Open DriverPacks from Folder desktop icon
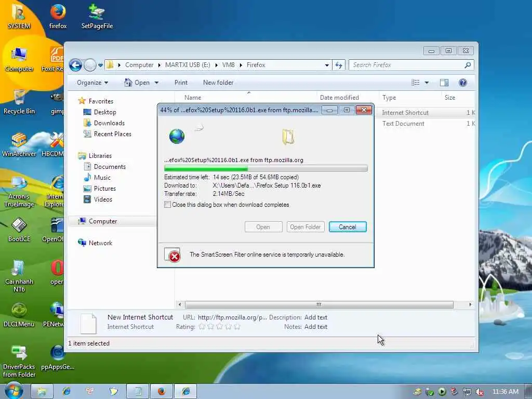 tap(19, 362)
